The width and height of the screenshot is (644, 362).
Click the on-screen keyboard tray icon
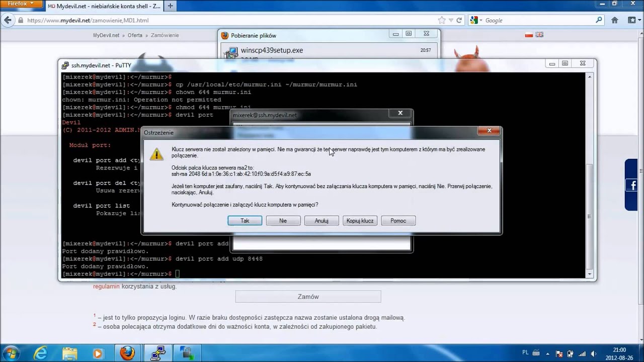click(536, 353)
